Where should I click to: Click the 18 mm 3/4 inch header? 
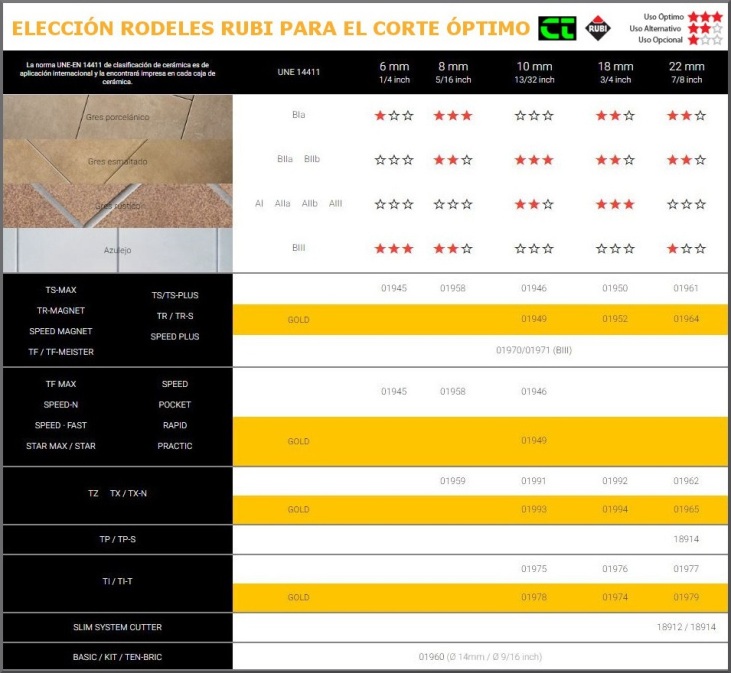click(x=615, y=72)
